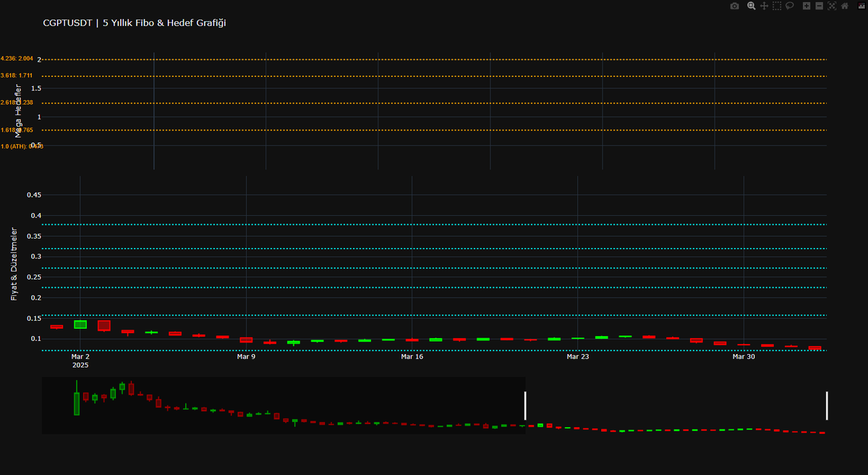Click the 0.15 price axis tick
The height and width of the screenshot is (475, 868).
(34, 319)
